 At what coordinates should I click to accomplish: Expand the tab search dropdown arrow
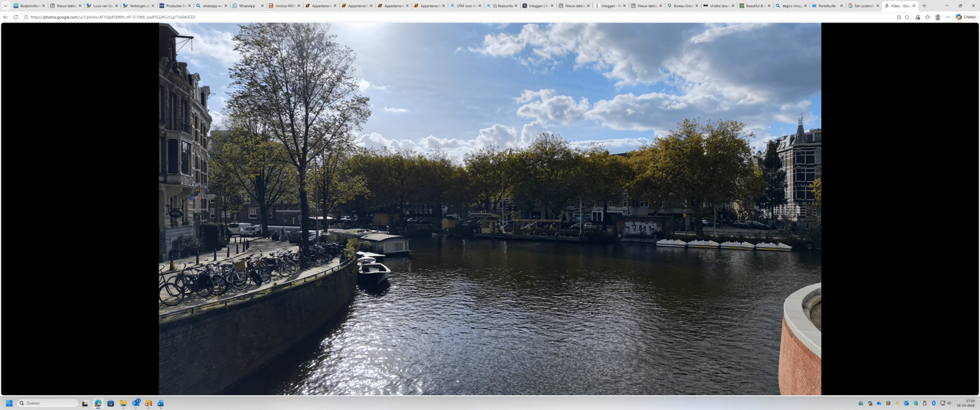tap(5, 5)
